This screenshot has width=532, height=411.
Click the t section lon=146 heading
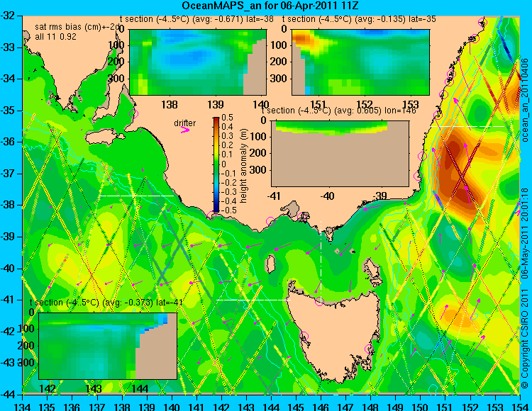[338, 111]
